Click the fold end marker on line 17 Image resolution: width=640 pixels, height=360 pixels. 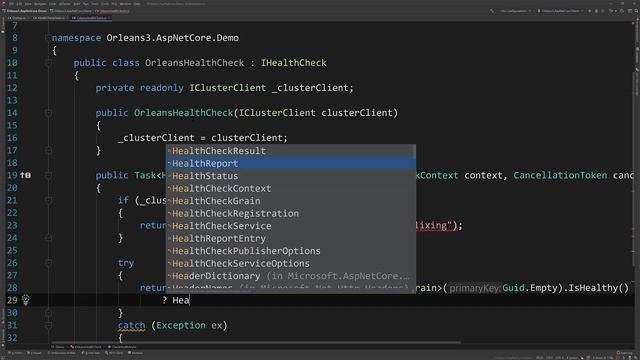(48, 151)
